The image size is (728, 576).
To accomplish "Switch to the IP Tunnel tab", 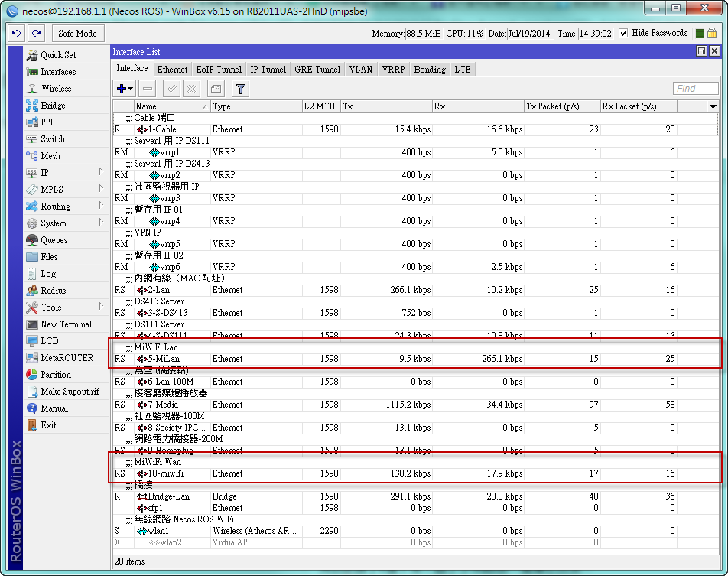I will 268,69.
